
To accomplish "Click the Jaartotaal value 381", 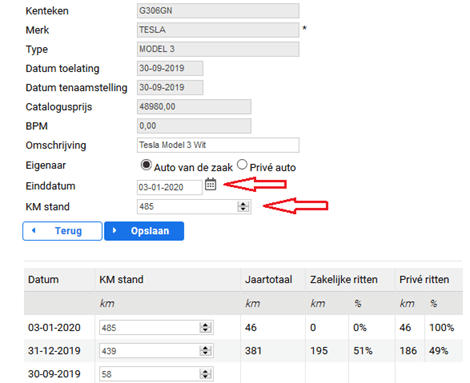I will (x=253, y=351).
